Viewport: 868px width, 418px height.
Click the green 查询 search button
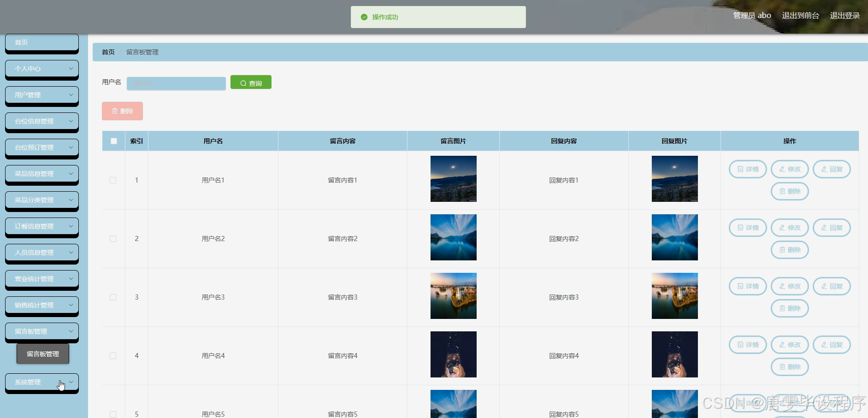251,82
